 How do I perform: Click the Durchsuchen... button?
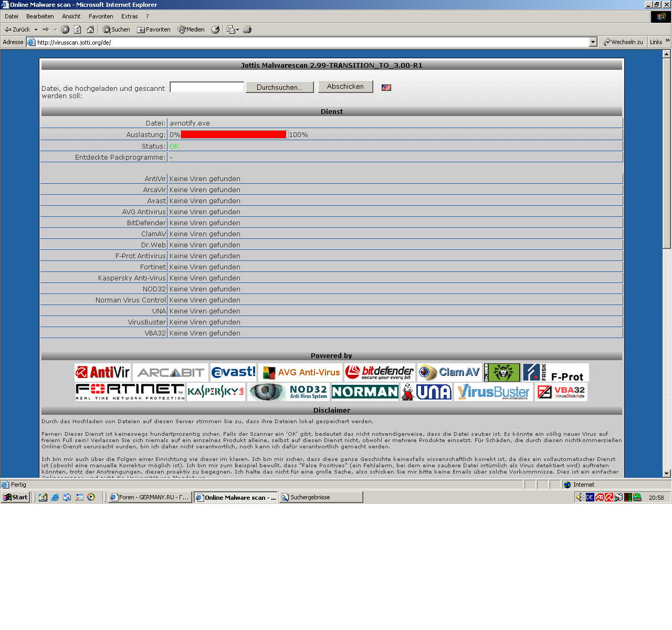coord(279,87)
